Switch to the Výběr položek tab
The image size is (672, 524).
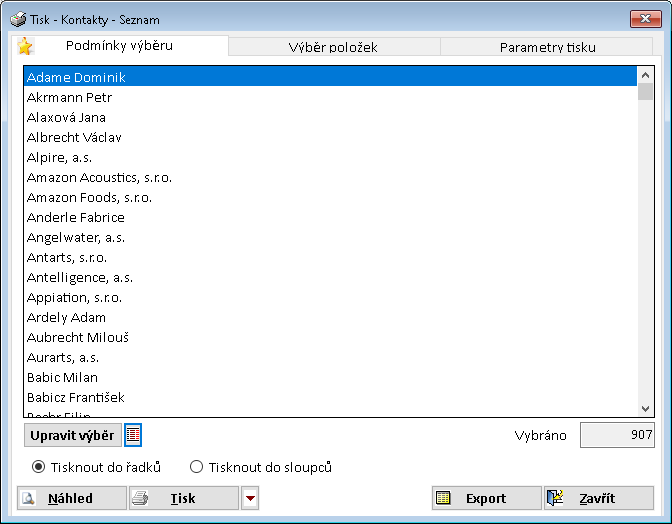pyautogui.click(x=333, y=47)
